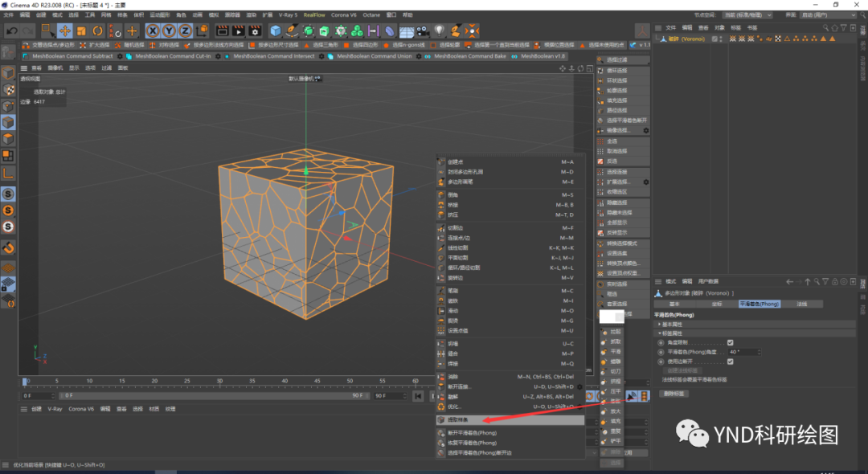This screenshot has height=474, width=868.
Task: Add a Floor grid object icon
Action: [x=407, y=31]
